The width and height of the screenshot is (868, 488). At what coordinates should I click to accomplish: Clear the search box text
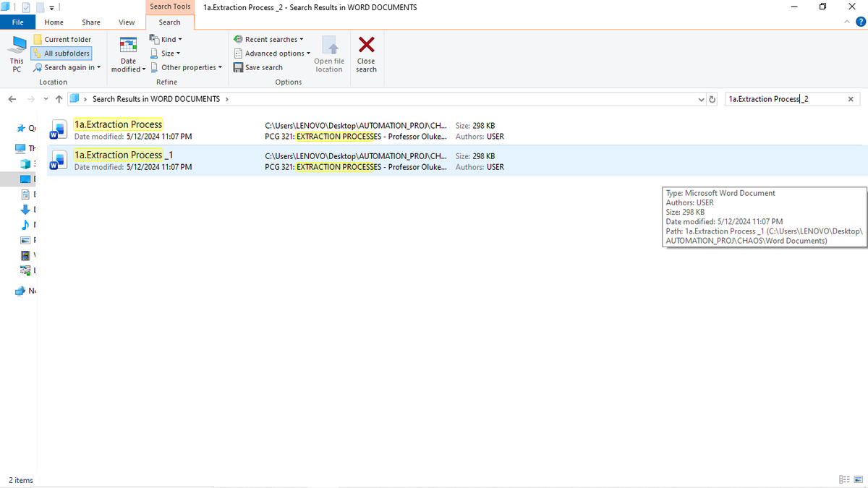tap(851, 99)
